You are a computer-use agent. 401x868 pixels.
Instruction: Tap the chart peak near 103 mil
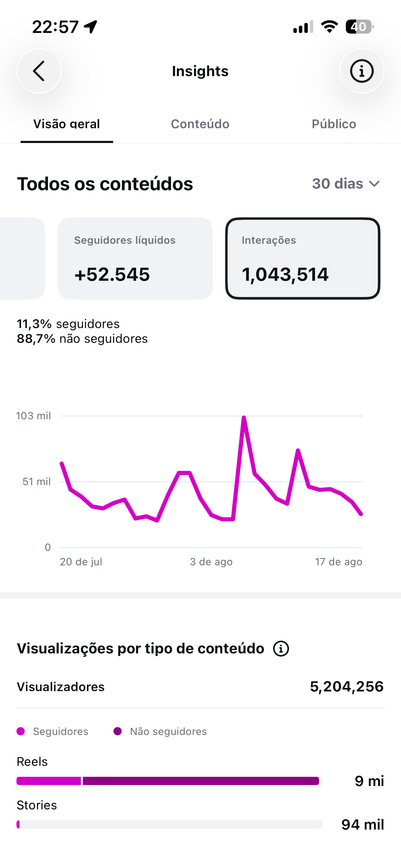(244, 418)
